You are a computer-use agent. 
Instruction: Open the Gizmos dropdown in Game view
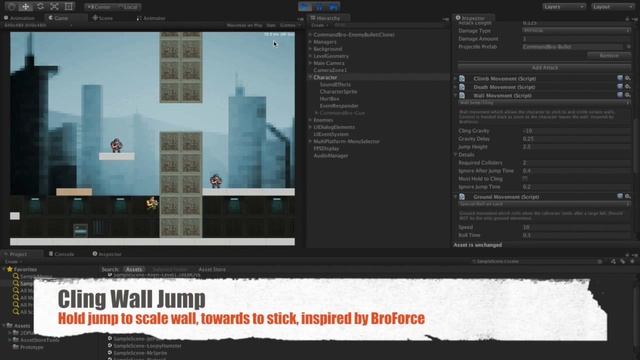tap(289, 25)
